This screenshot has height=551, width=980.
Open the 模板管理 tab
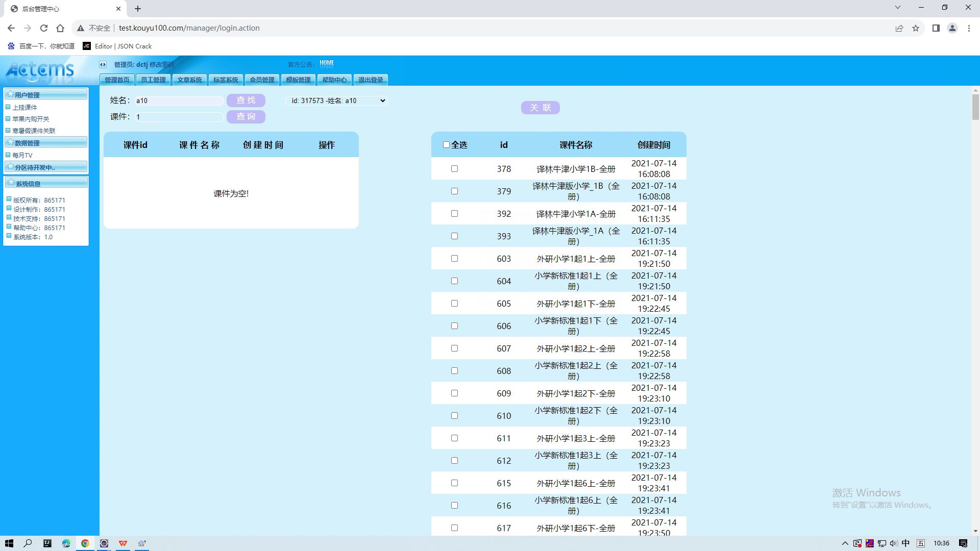298,80
